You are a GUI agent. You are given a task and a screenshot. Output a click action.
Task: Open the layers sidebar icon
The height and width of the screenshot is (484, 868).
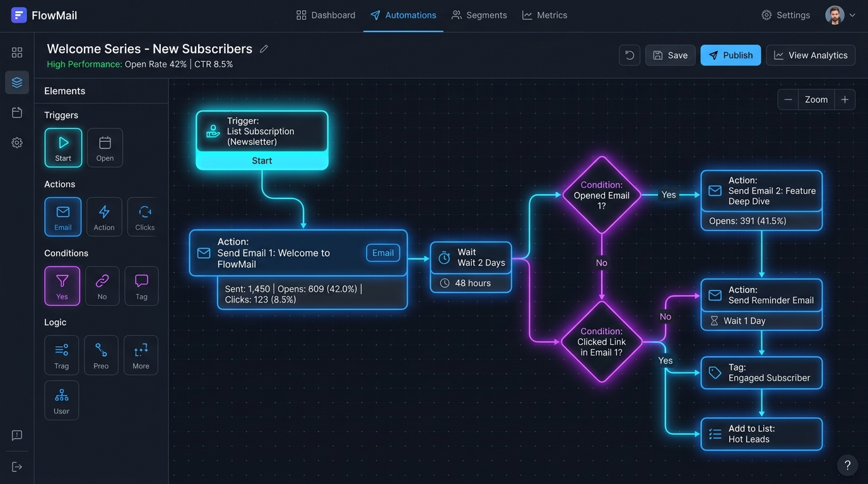pos(17,83)
